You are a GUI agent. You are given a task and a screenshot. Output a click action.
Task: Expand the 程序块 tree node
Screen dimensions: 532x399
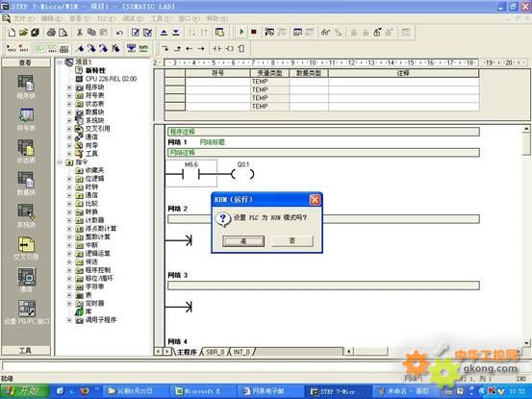(x=69, y=87)
